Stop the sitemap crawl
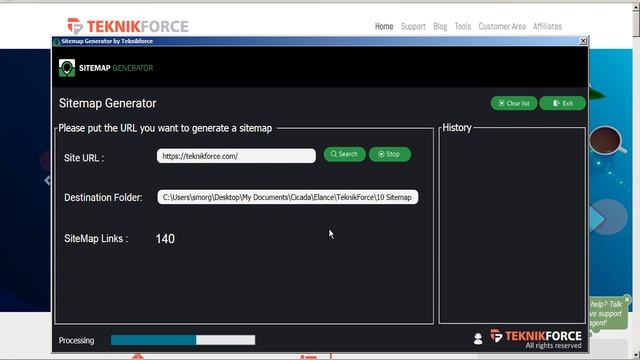The height and width of the screenshot is (360, 640). [x=389, y=154]
